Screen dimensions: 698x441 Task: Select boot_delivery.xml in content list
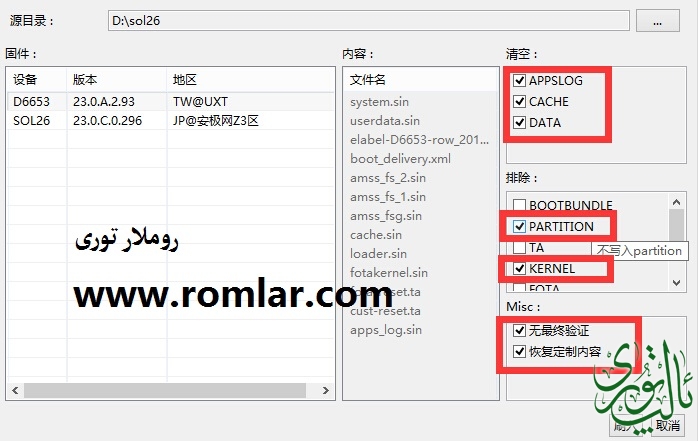[400, 159]
